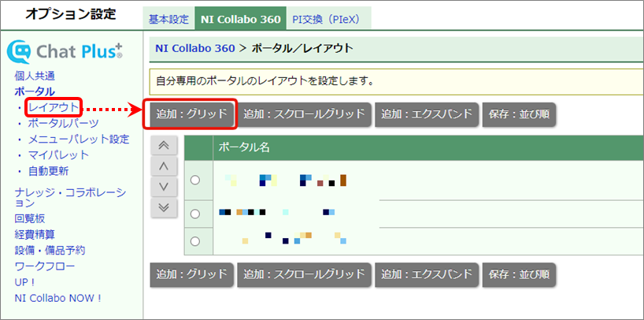Open 自動更新 settings link

(48, 171)
